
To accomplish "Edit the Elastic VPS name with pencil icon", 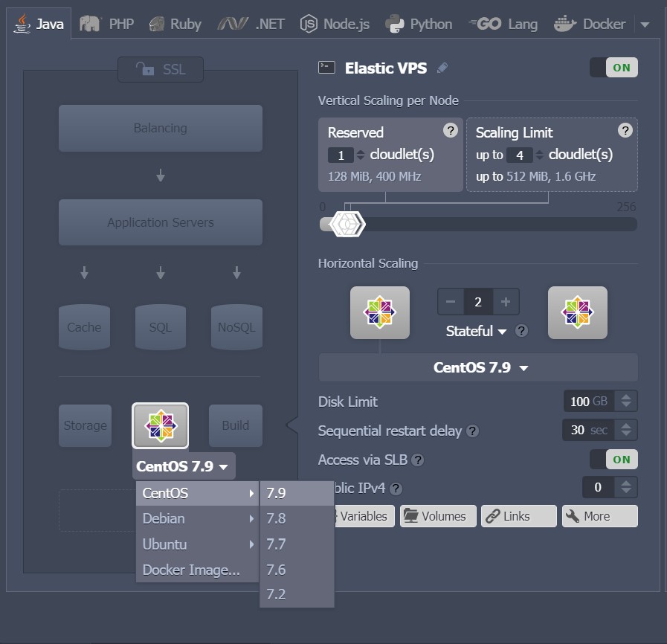I will [442, 68].
